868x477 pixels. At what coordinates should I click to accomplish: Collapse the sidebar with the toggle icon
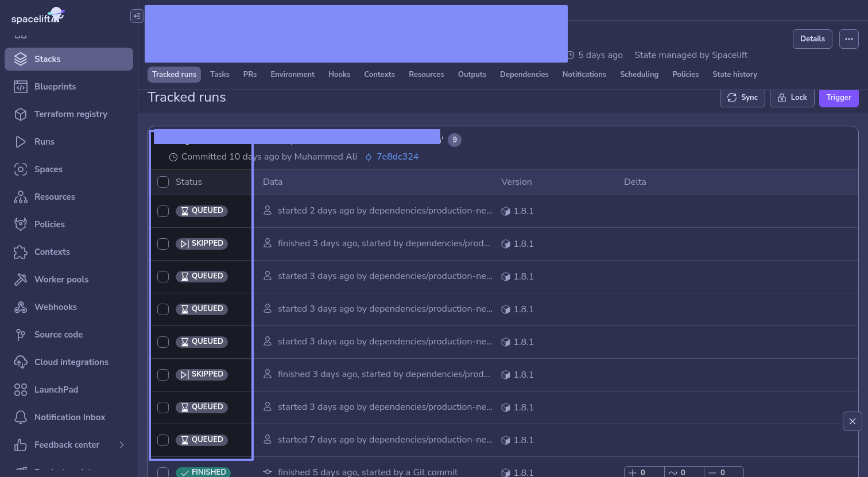coord(137,16)
